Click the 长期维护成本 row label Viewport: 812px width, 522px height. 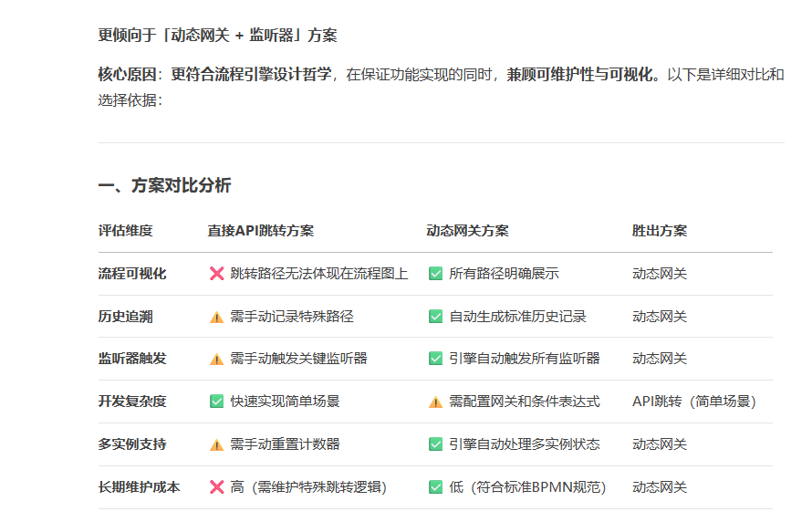pyautogui.click(x=140, y=486)
